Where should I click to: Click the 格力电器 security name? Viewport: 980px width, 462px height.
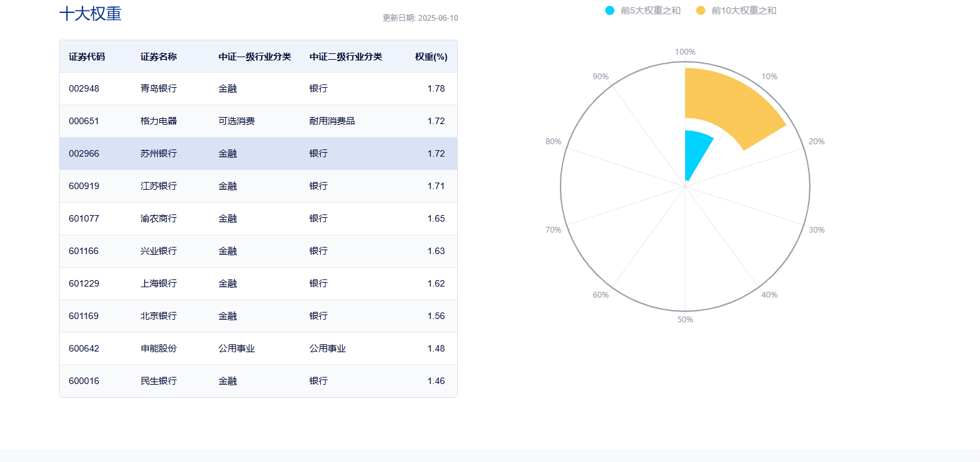click(x=158, y=121)
